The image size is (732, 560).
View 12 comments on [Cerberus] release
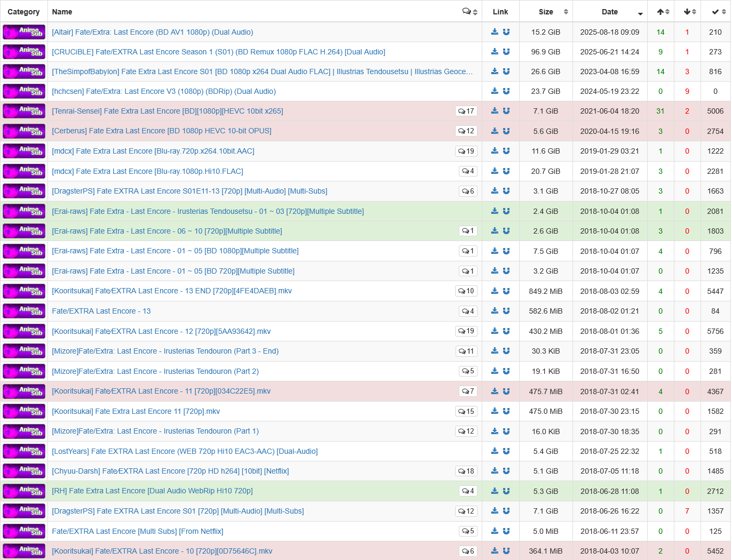tap(466, 131)
